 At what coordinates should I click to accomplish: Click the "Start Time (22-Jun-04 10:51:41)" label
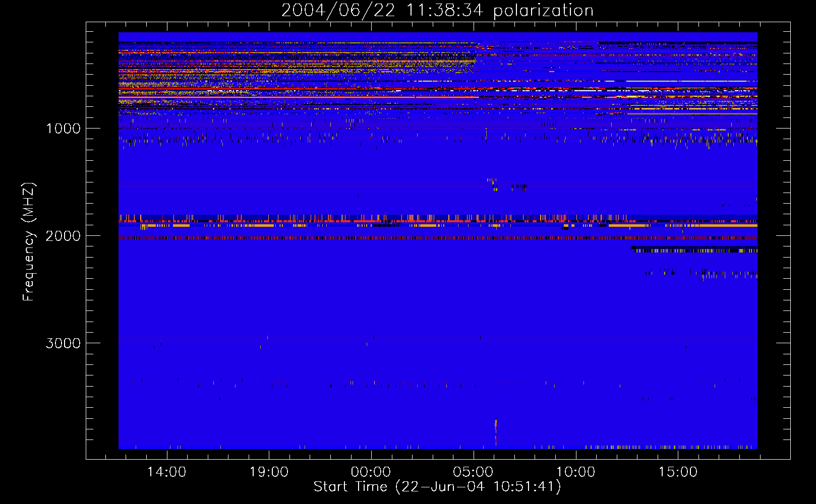click(437, 487)
